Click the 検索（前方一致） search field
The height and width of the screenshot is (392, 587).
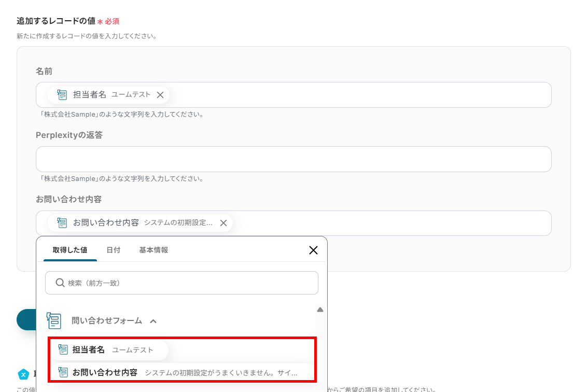tap(181, 283)
